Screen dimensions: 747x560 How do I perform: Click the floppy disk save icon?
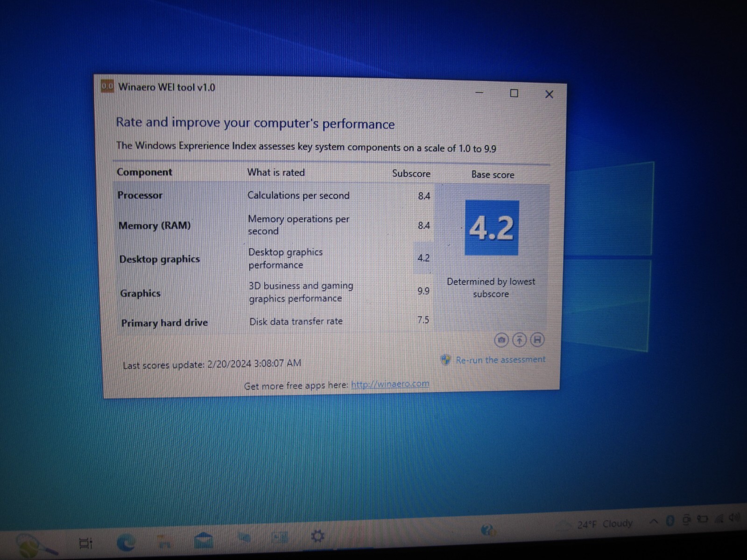tap(537, 340)
